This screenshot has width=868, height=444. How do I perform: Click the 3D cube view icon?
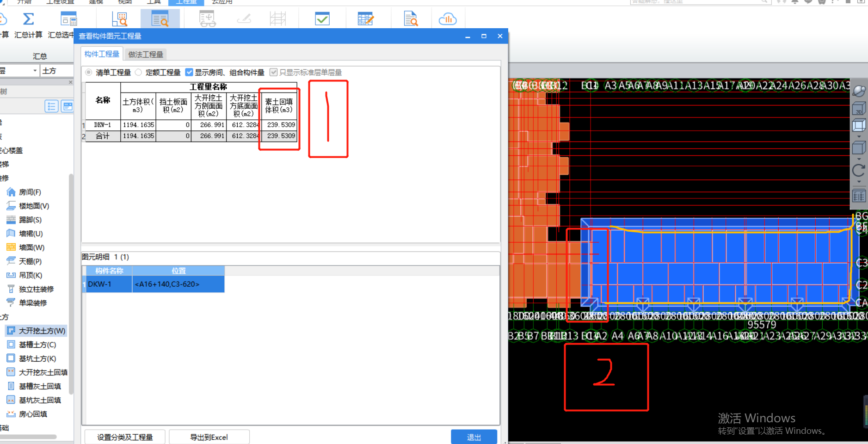point(859,109)
